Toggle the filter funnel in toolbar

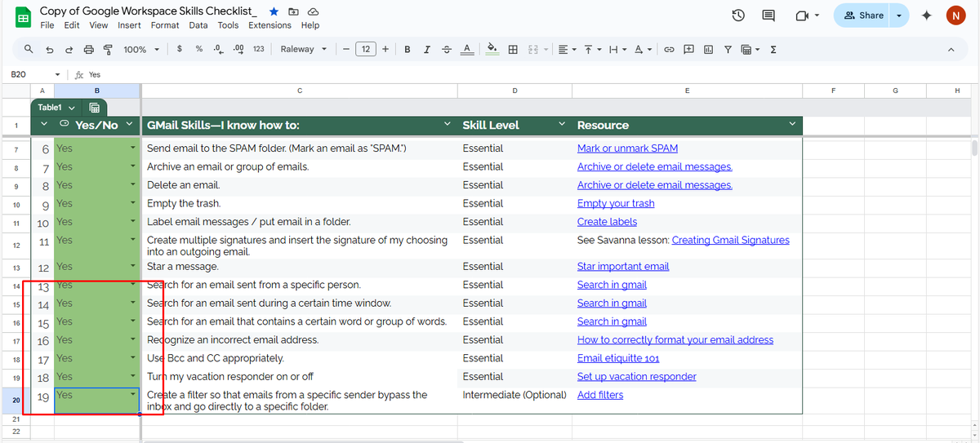pyautogui.click(x=728, y=49)
